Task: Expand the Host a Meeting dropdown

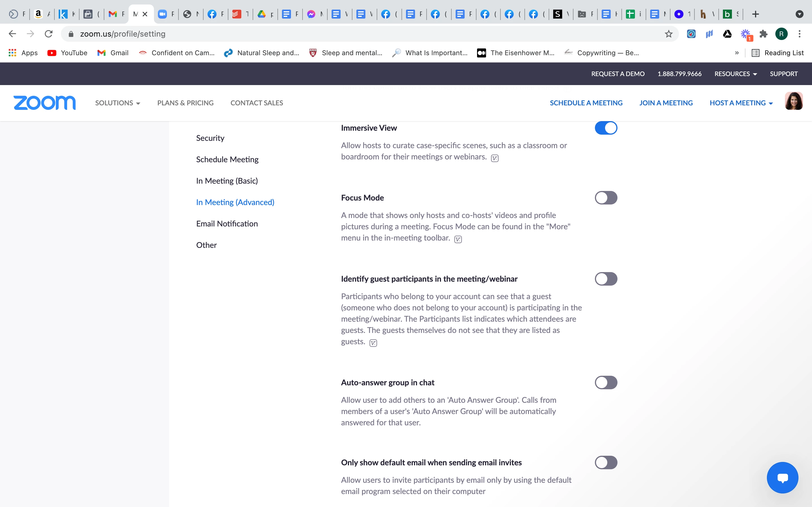Action: tap(741, 103)
